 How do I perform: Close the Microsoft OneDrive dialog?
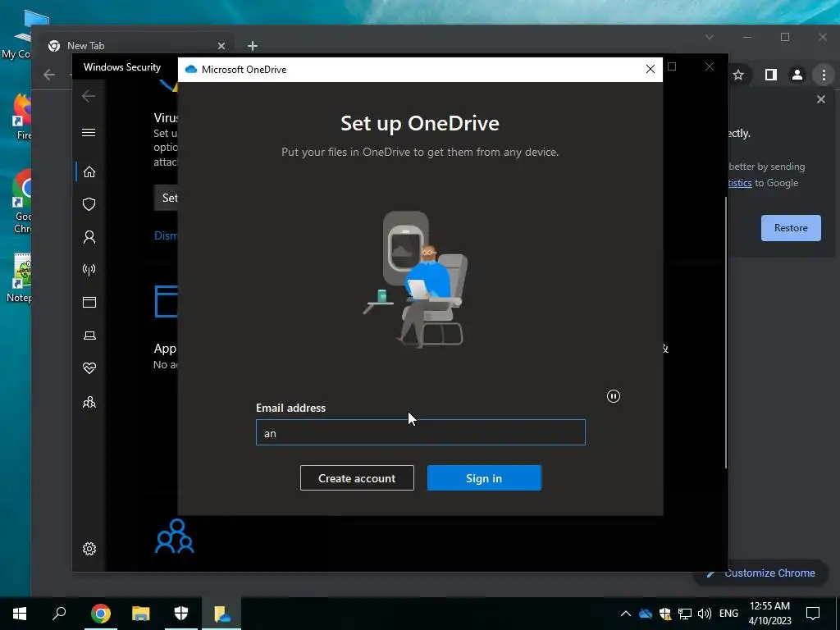pos(651,69)
